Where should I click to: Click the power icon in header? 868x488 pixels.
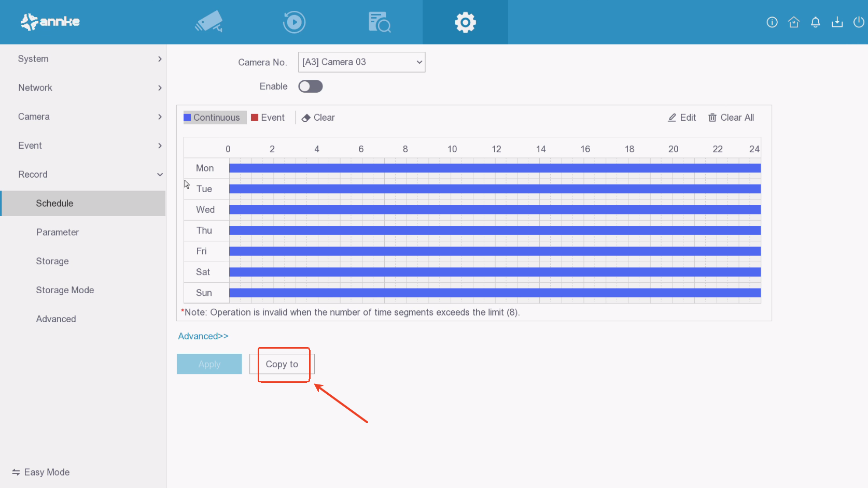pos(859,22)
